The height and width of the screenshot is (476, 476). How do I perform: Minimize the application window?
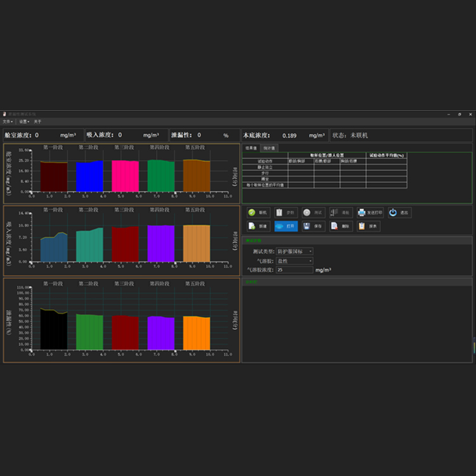tap(449, 114)
